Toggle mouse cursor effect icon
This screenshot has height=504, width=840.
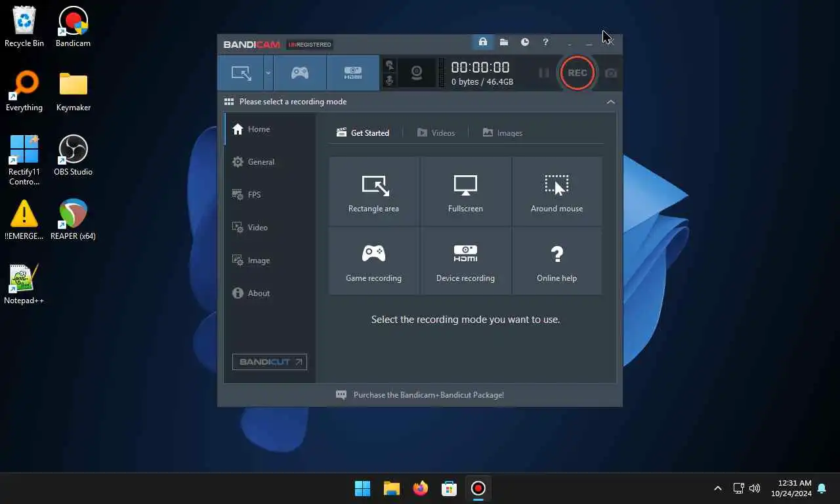(x=390, y=65)
